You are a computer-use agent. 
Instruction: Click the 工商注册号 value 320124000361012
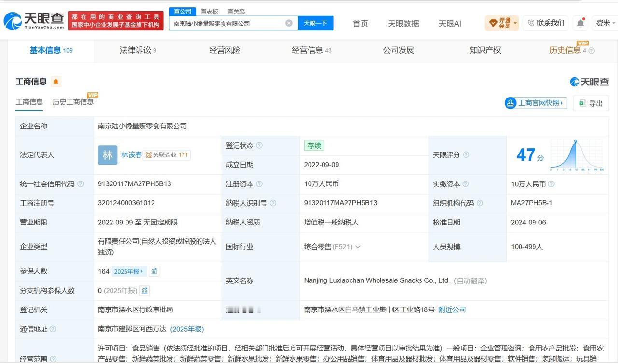pos(126,203)
